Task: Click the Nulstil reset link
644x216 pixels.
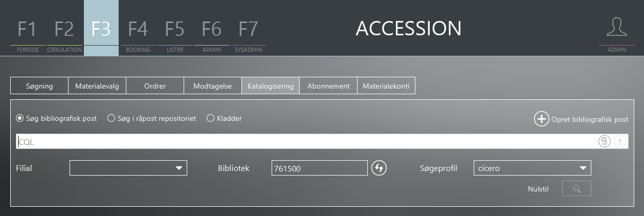Action: [x=538, y=189]
